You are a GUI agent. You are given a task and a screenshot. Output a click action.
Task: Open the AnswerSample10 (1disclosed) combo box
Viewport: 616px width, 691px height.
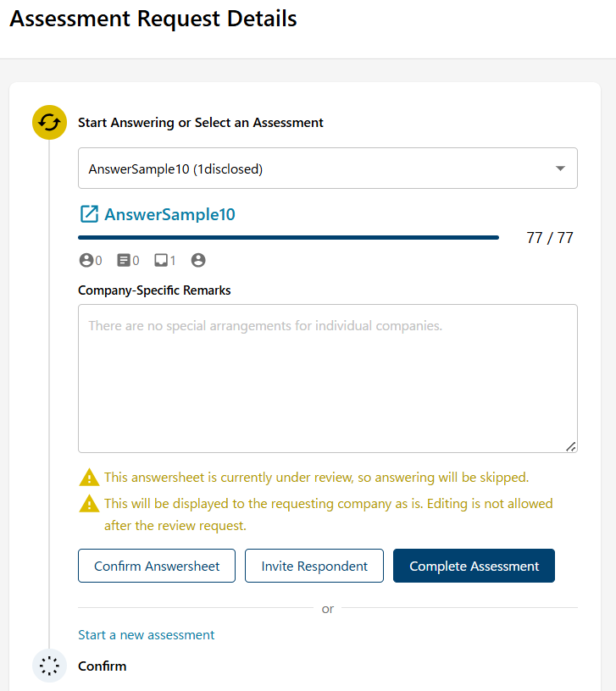point(328,169)
